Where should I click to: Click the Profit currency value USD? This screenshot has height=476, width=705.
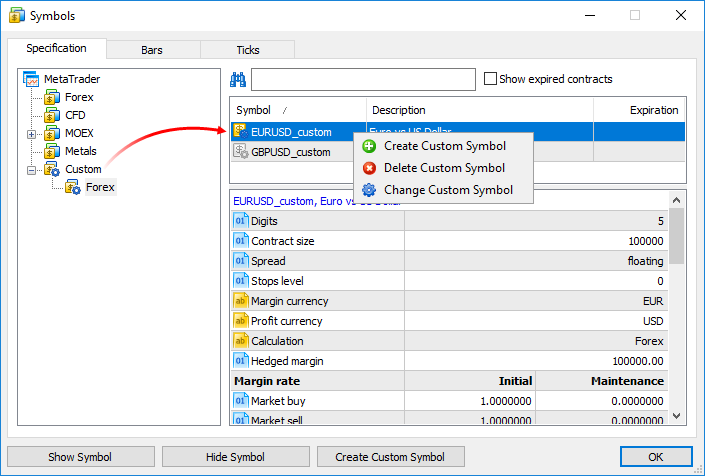(653, 321)
